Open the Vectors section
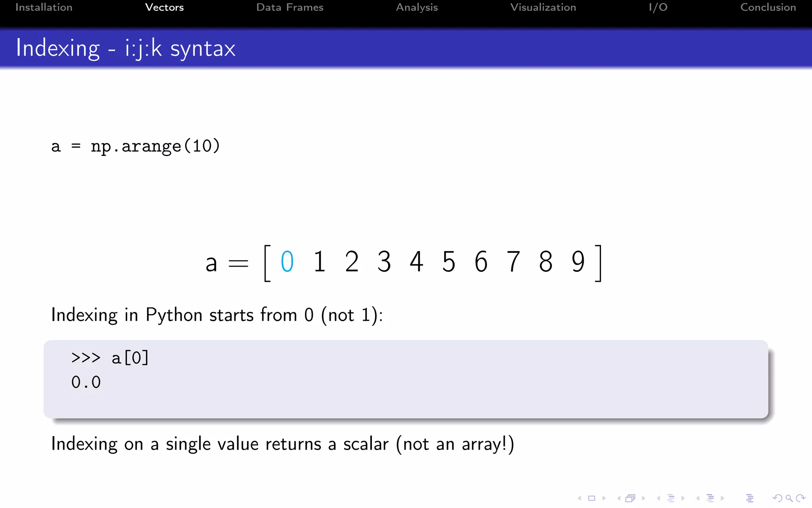This screenshot has height=508, width=812. pos(165,7)
